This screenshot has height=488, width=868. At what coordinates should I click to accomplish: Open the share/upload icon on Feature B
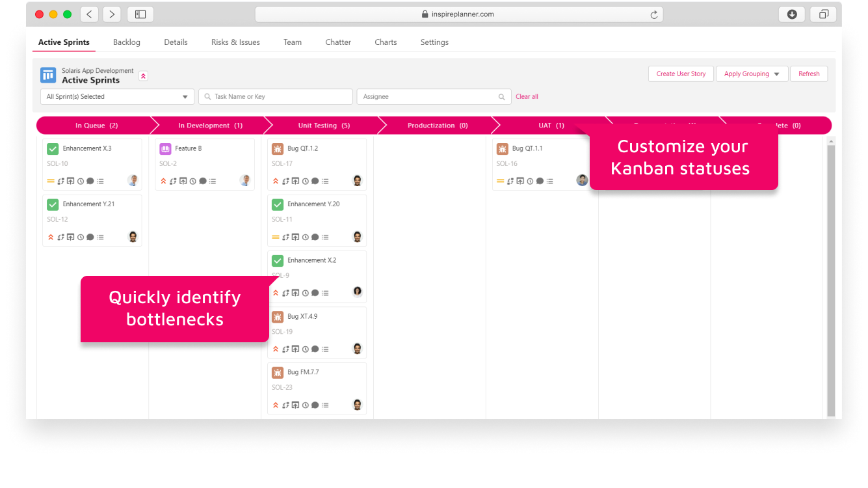183,181
